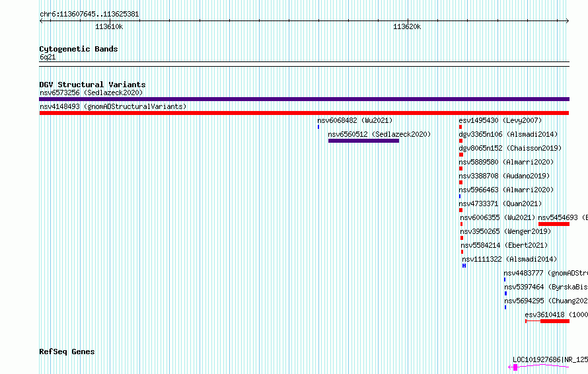Select the purple nsv6560512 variant bar
Screen dimensions: 588x374
(363, 141)
